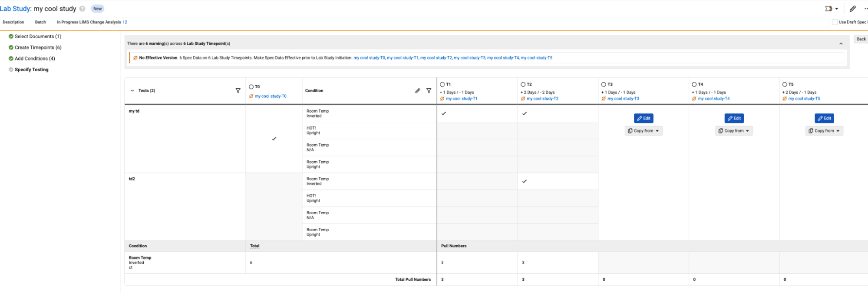Open the Description tab
Viewport: 868px width, 293px height.
(x=13, y=22)
